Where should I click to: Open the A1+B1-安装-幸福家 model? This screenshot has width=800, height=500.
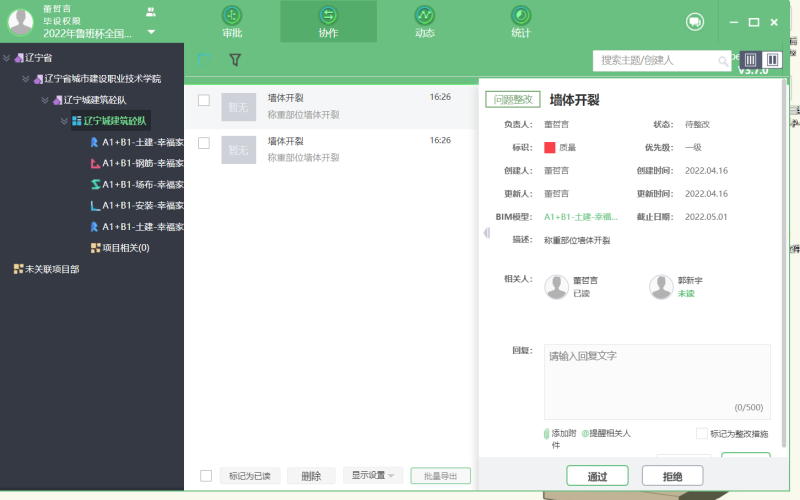point(142,206)
